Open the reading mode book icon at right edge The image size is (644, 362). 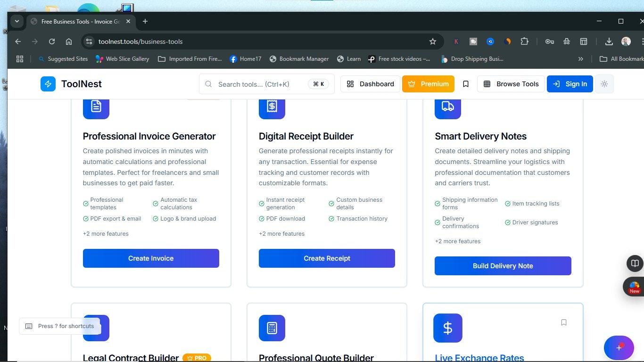pyautogui.click(x=635, y=263)
